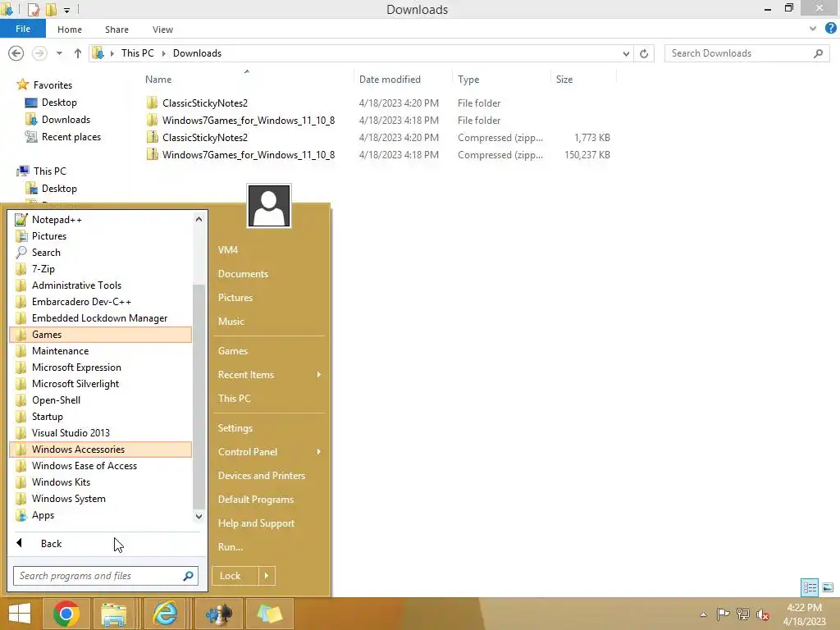Open File Explorer taskbar icon
The width and height of the screenshot is (840, 630).
pyautogui.click(x=114, y=614)
